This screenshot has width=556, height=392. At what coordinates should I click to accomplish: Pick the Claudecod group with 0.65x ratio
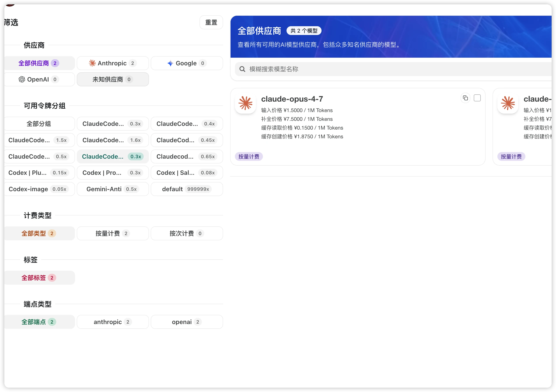pos(187,156)
